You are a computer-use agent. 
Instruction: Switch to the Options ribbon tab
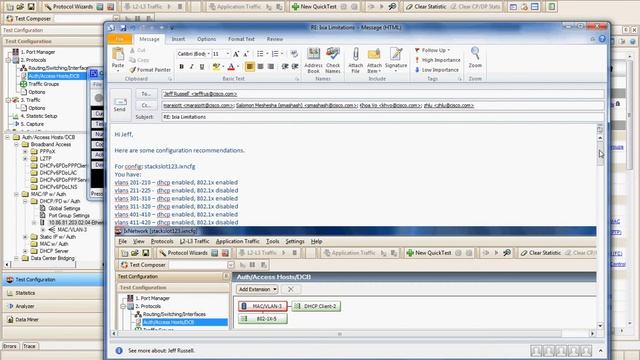pyautogui.click(x=207, y=39)
